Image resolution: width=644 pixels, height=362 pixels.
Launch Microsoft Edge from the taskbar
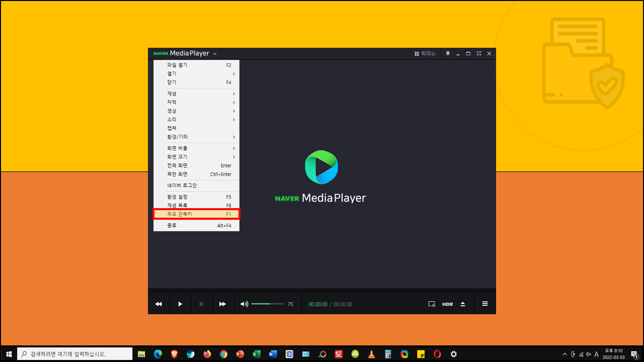158,354
